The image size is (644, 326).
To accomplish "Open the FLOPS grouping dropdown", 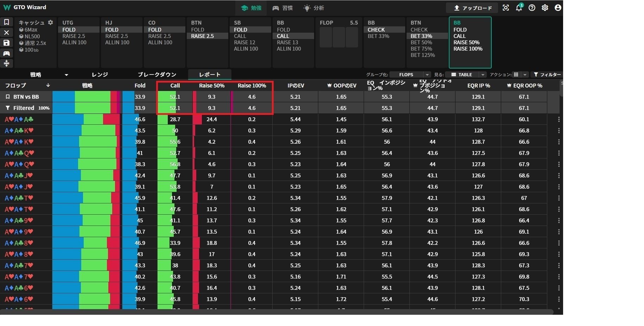I will pyautogui.click(x=410, y=74).
